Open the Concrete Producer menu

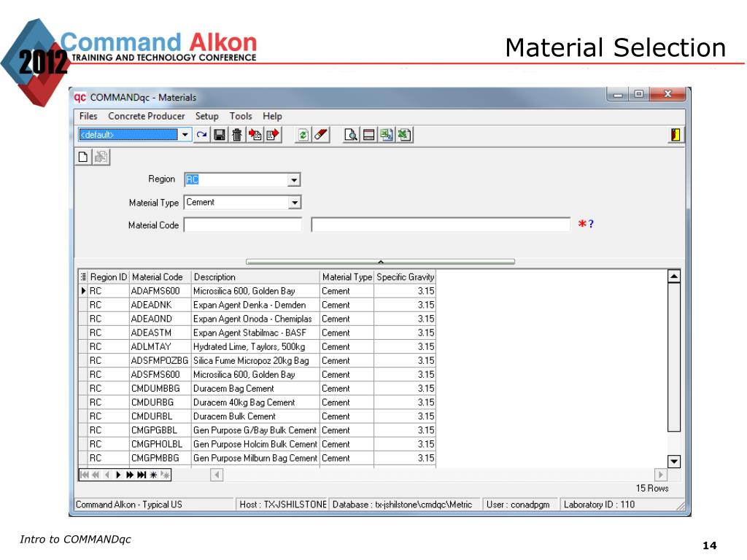coord(146,116)
